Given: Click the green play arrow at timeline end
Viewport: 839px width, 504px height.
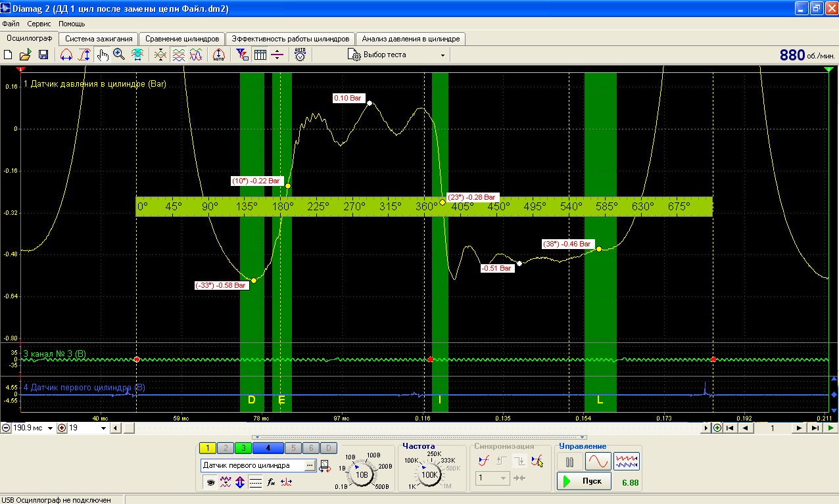Looking at the screenshot, I should [x=830, y=428].
